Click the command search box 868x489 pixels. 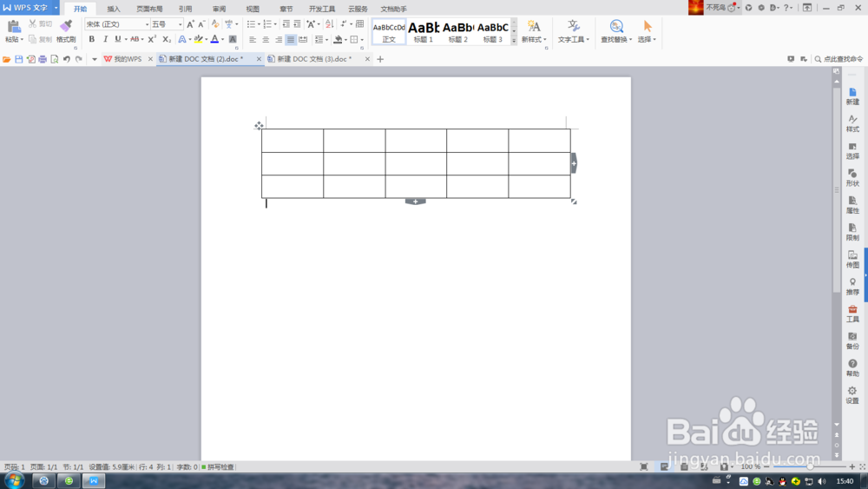pos(838,59)
